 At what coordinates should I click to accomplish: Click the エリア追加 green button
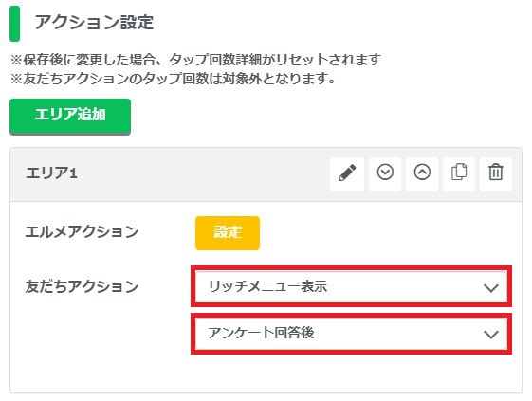(x=70, y=117)
